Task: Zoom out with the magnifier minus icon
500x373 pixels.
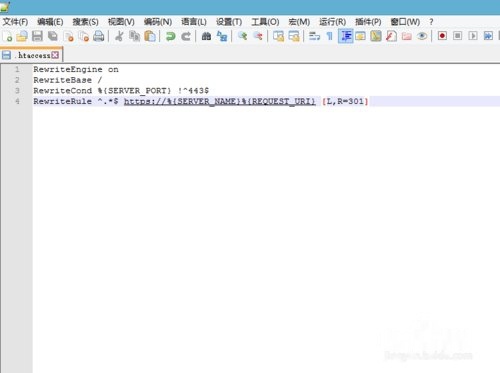Action: 258,36
